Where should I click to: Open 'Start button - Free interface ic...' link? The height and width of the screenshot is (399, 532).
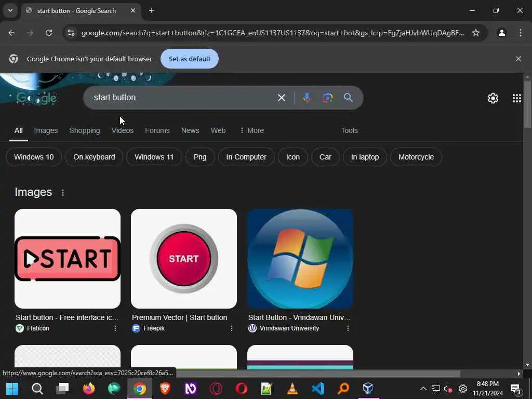click(67, 317)
